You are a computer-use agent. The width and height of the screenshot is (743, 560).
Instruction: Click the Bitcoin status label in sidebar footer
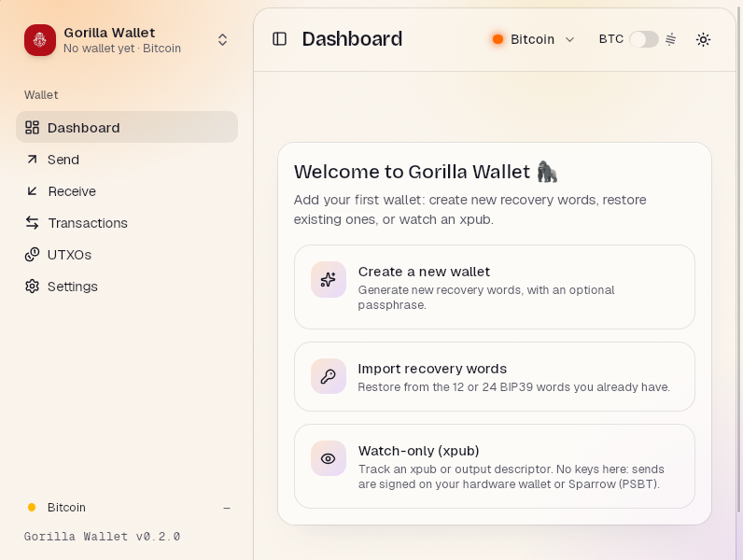coord(66,508)
